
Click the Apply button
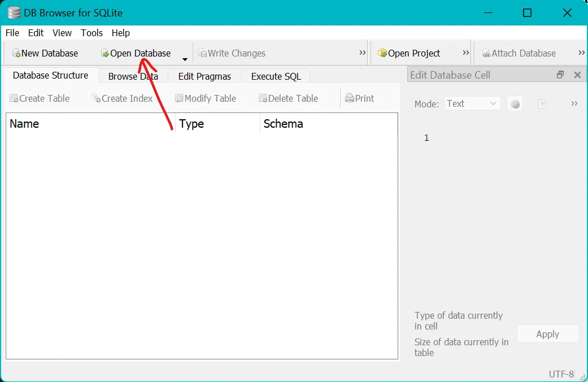click(x=547, y=334)
